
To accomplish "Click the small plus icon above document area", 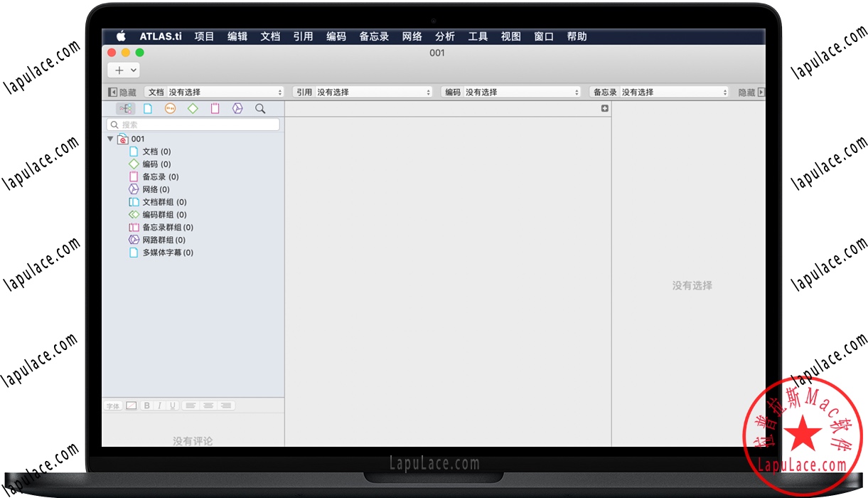I will (605, 109).
